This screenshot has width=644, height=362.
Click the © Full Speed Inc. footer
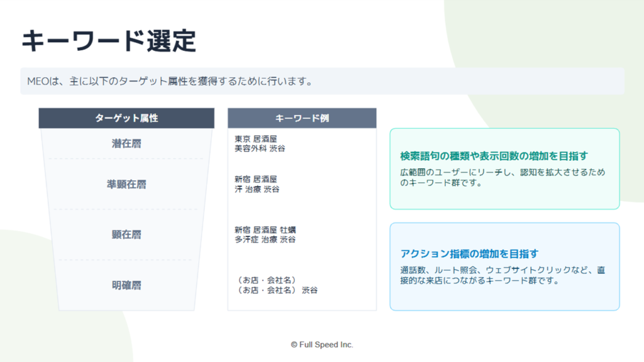point(322,345)
